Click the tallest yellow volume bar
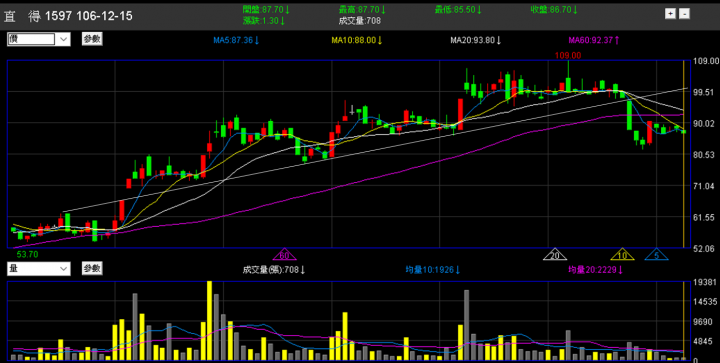720x363 pixels. [x=209, y=320]
